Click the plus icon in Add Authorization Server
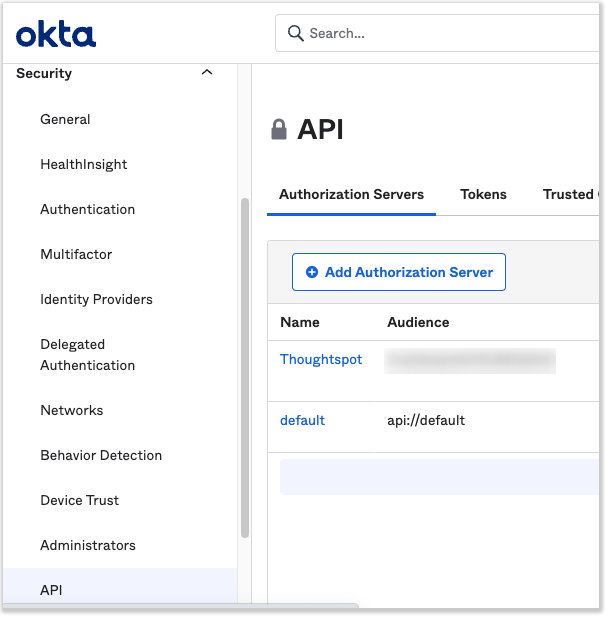610x620 pixels. [312, 272]
